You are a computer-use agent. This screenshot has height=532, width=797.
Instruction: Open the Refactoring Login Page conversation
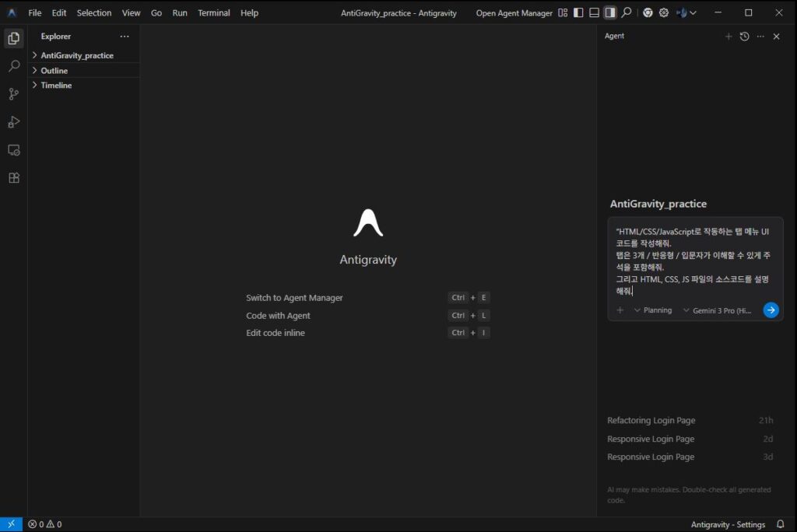point(651,420)
